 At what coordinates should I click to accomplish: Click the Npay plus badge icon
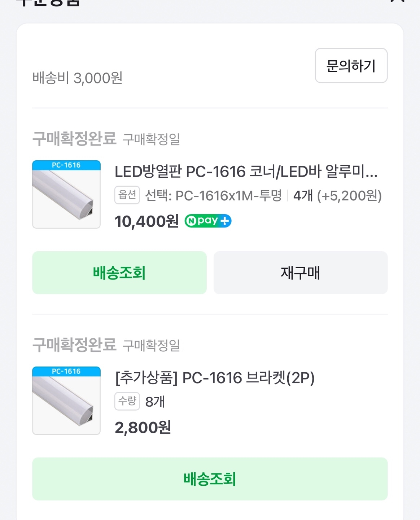pos(208,221)
